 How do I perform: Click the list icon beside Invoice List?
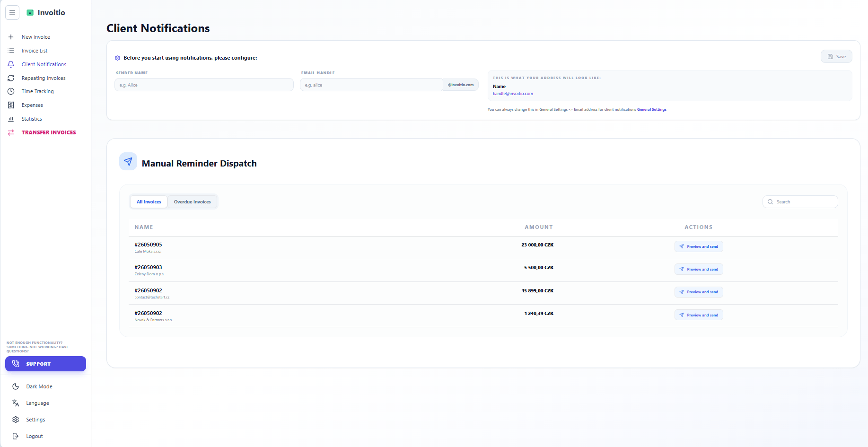(x=11, y=51)
